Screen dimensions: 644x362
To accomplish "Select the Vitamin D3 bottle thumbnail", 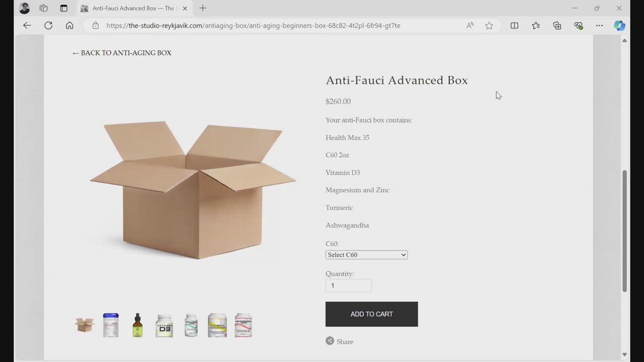I will pyautogui.click(x=164, y=325).
